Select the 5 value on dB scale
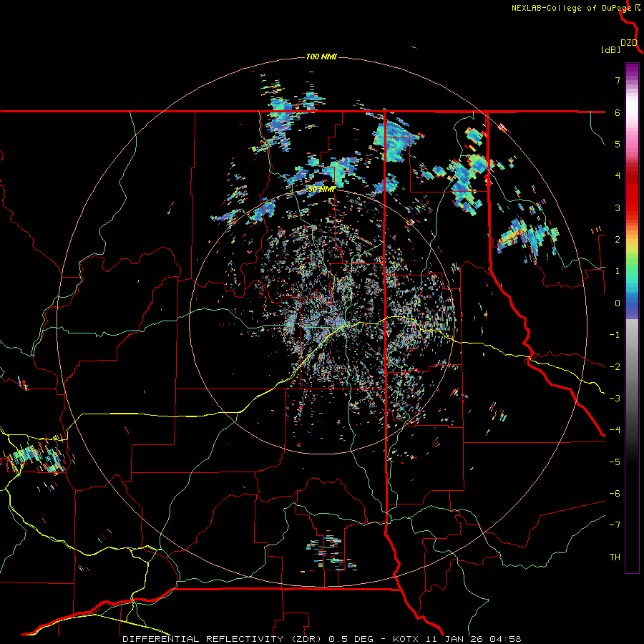Screen dimensions: 644x644 [618, 144]
